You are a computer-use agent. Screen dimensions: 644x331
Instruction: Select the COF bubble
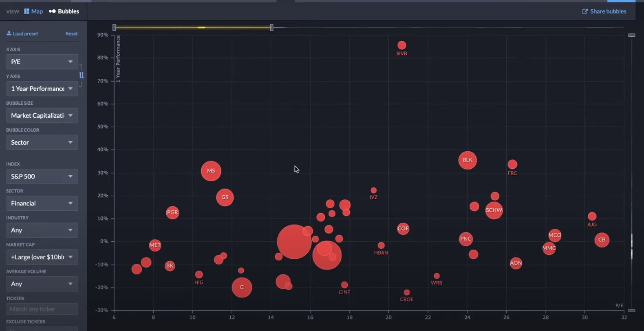tap(403, 229)
